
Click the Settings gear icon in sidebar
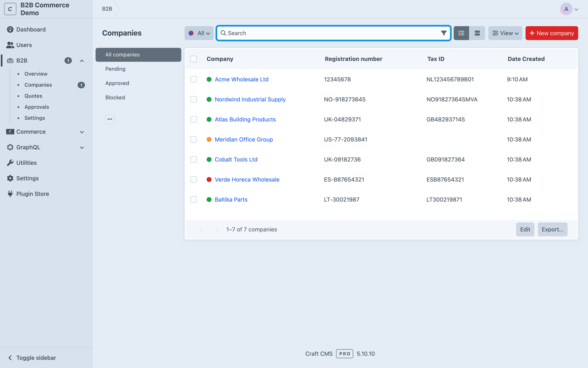[10, 178]
